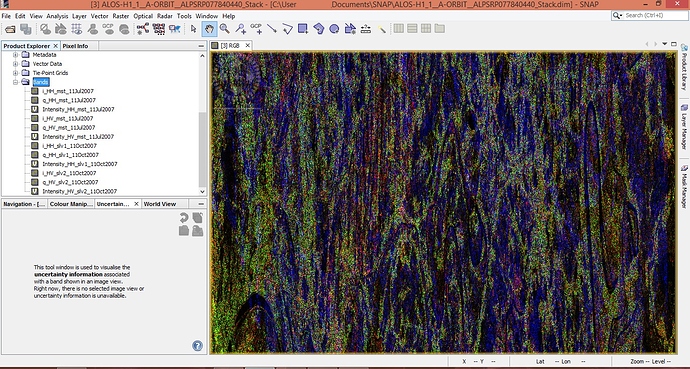This screenshot has width=690, height=369.
Task: Select the zoom magnifier tool
Action: 224,29
